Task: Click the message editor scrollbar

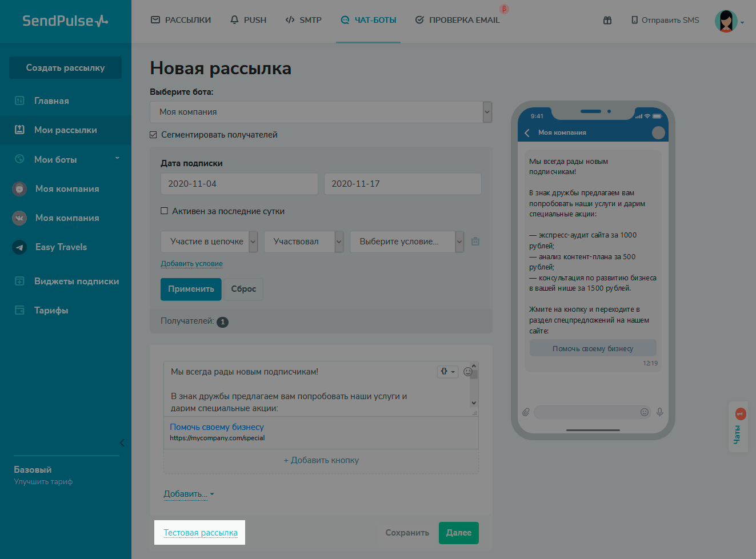Action: point(474,385)
